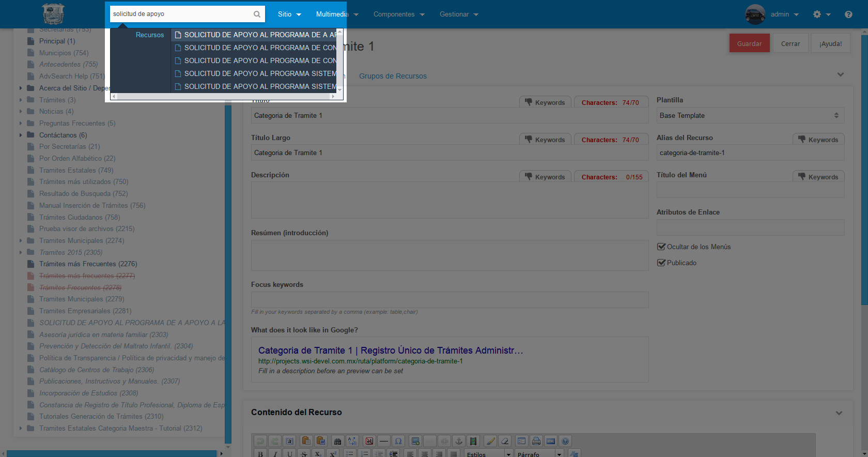This screenshot has height=457, width=868.
Task: Select Manual Inserción de Trámites (756)
Action: coord(92,205)
